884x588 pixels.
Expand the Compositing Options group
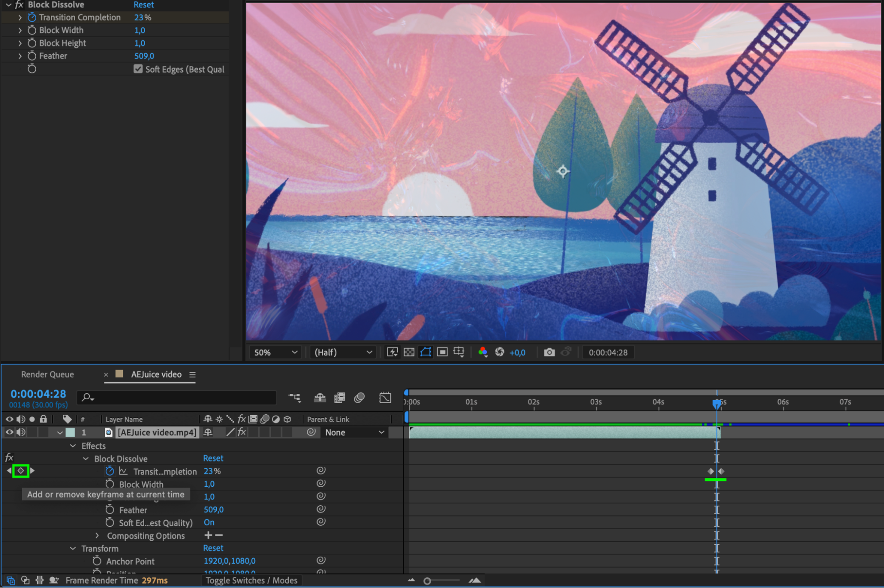click(x=97, y=535)
